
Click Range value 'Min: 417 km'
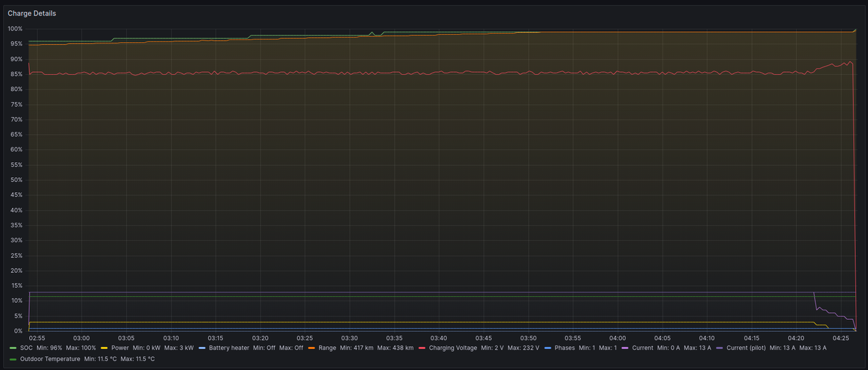pos(357,348)
